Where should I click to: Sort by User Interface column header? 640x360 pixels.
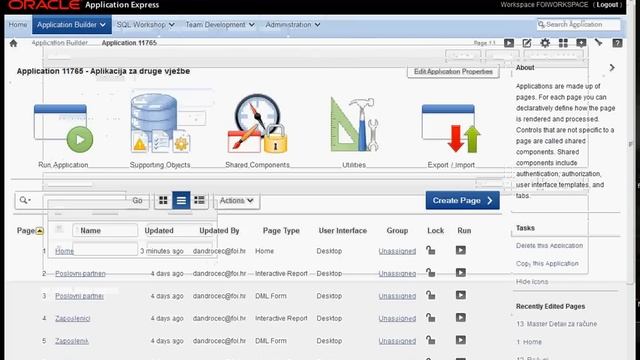coord(343,231)
